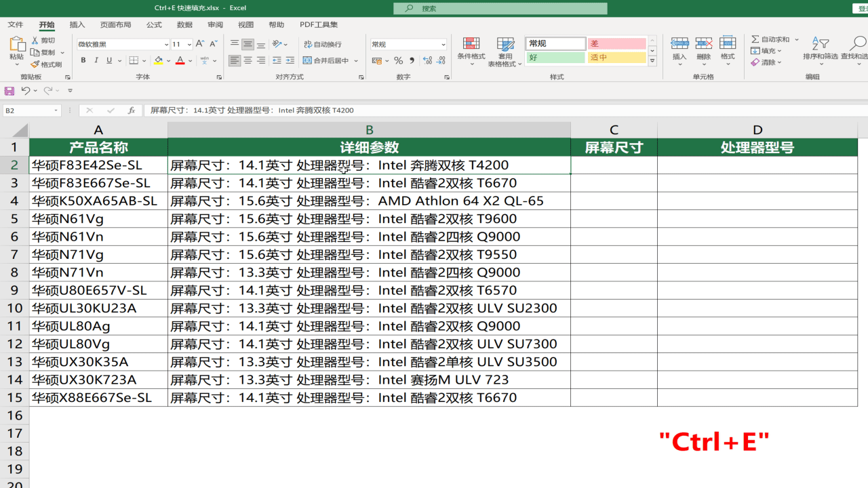Align text to the right

coord(261,60)
